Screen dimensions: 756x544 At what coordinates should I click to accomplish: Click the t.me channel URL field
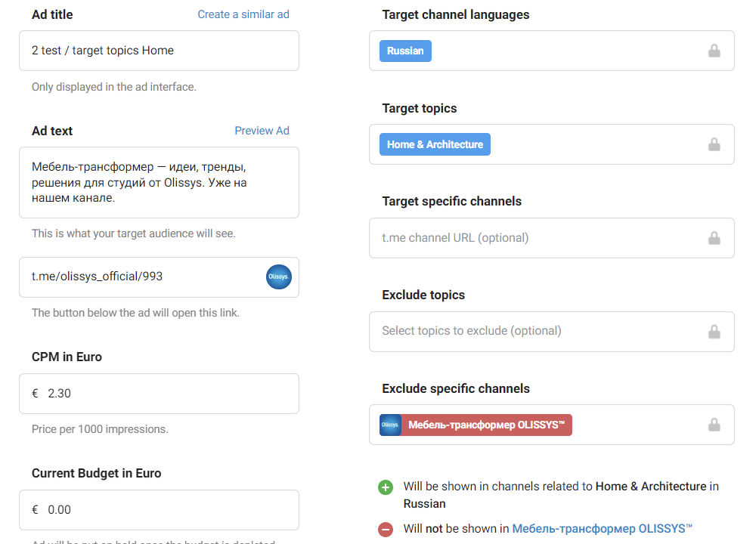529,238
